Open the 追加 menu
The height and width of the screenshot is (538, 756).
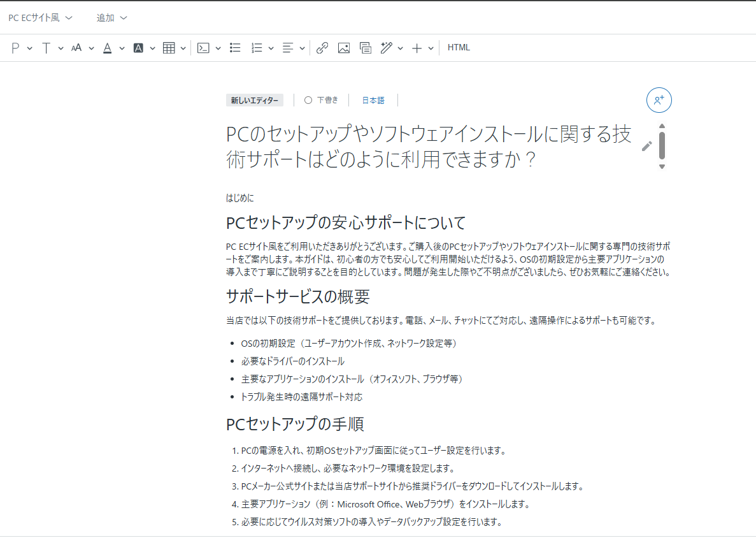tap(111, 18)
